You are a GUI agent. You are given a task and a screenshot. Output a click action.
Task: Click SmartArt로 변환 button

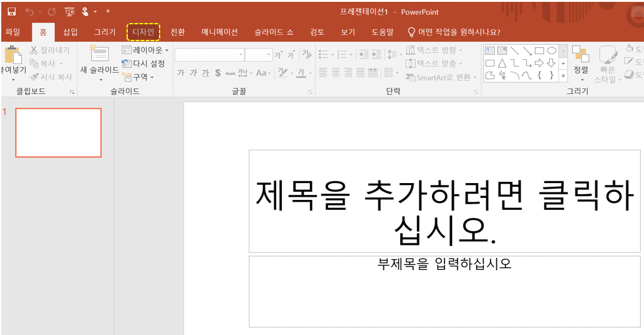[441, 77]
